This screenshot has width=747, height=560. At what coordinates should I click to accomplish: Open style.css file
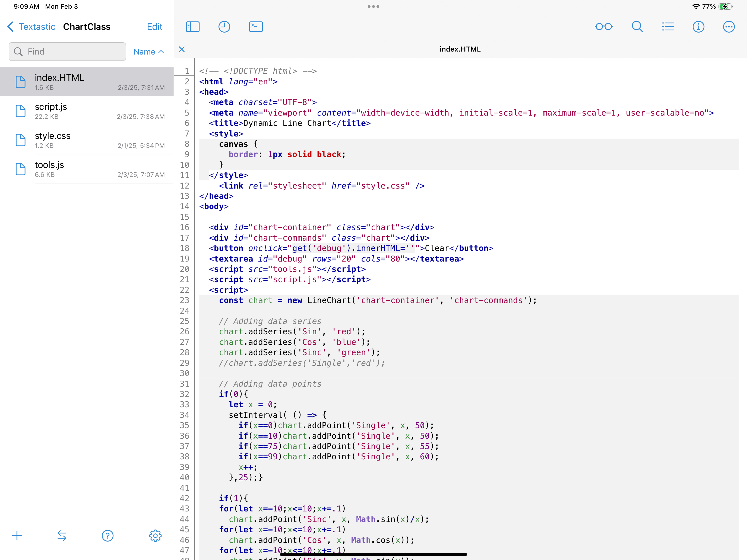coord(87,140)
